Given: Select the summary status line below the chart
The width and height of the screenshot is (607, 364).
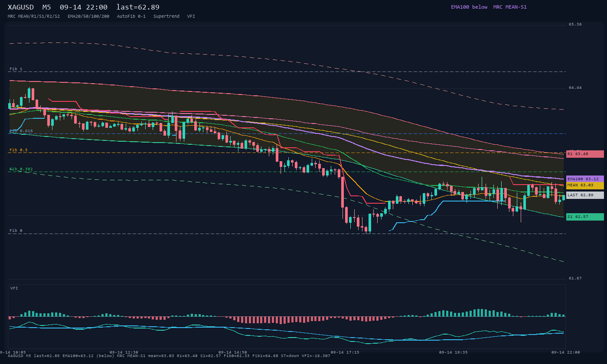Looking at the screenshot, I should point(169,356).
